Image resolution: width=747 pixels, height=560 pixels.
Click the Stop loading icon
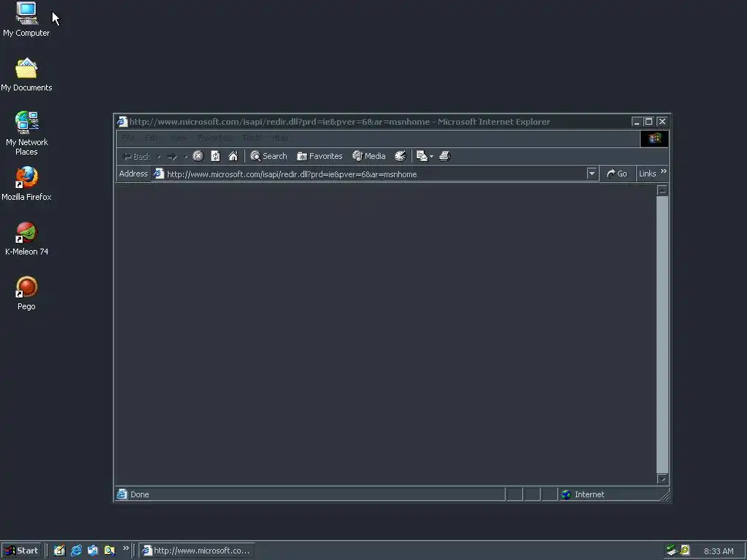coord(198,156)
